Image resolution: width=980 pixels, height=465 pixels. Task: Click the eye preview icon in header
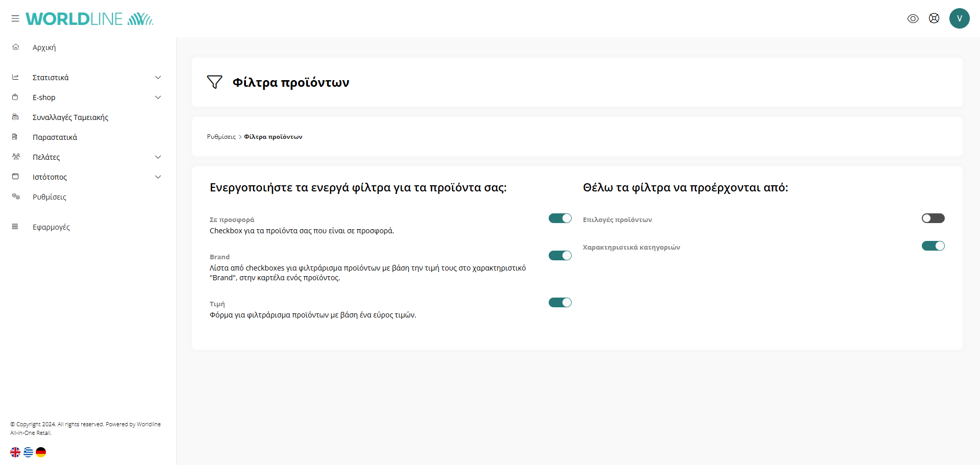click(913, 18)
